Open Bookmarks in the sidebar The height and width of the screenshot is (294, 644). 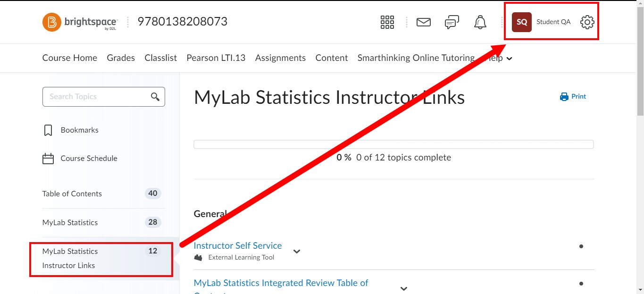click(x=79, y=130)
